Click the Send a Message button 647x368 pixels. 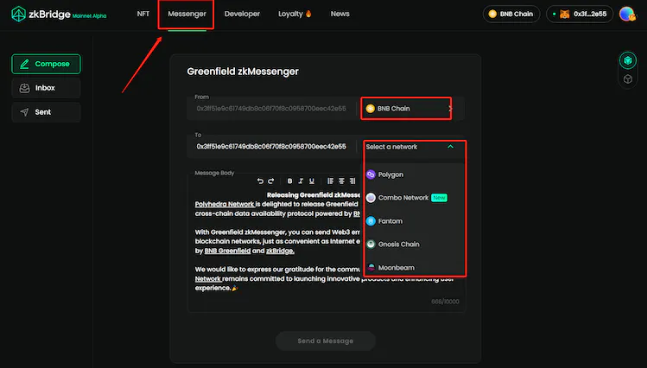325,341
